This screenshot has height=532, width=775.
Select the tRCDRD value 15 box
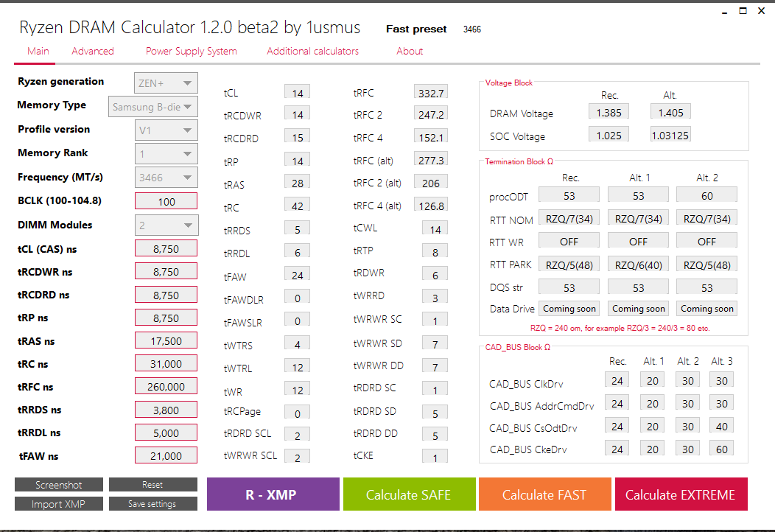[298, 137]
